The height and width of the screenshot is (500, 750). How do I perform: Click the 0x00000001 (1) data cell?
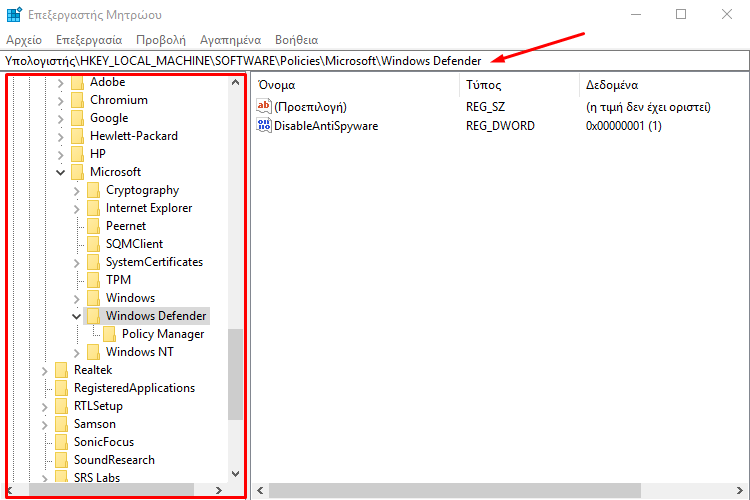tap(623, 126)
